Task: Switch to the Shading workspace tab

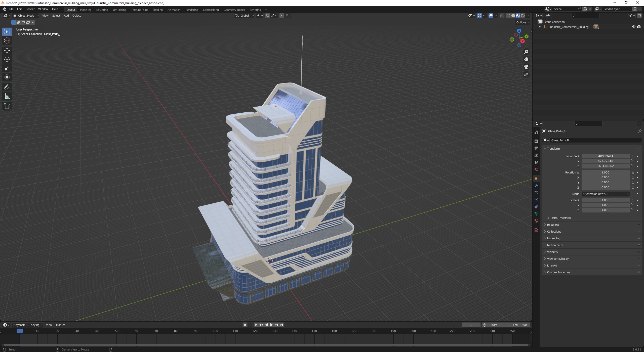Action: [x=157, y=10]
